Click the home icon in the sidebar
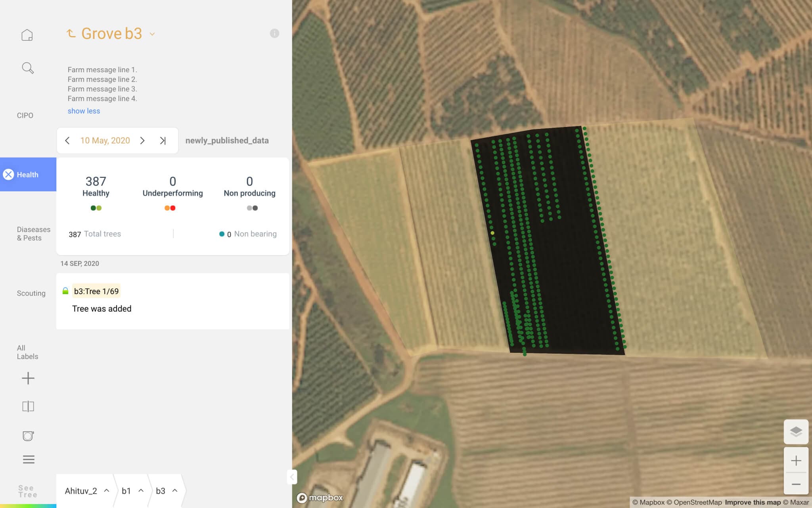This screenshot has width=812, height=508. (x=28, y=34)
